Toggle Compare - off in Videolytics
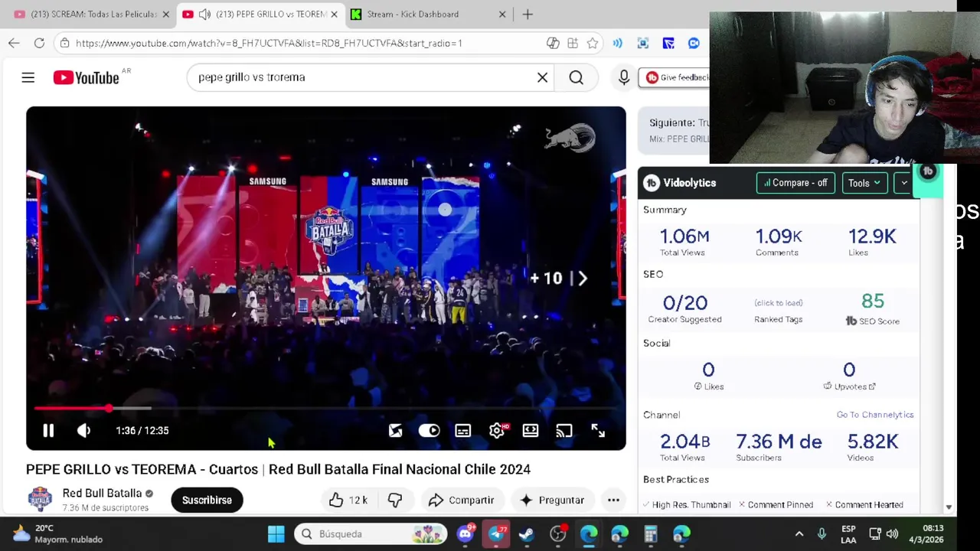Image resolution: width=980 pixels, height=551 pixels. click(x=795, y=183)
